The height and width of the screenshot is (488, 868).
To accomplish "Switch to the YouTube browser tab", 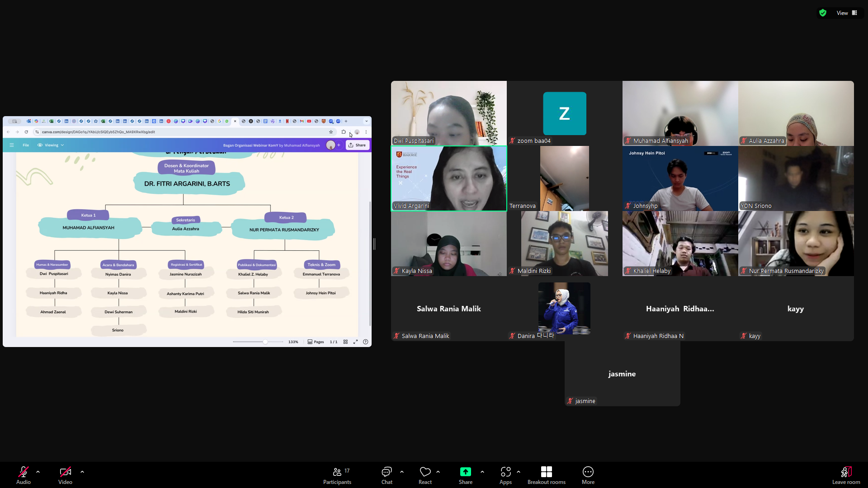I will tap(309, 121).
